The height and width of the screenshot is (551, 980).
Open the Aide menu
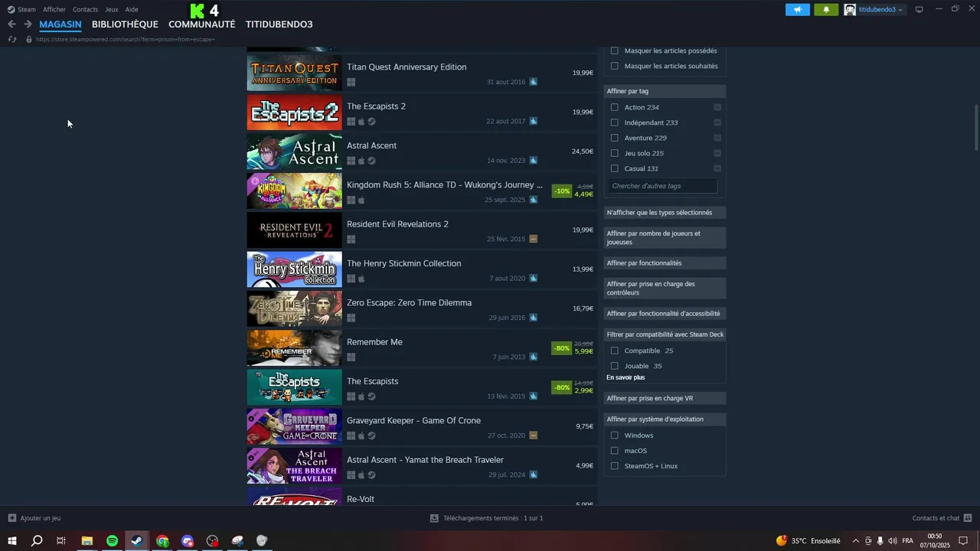coord(132,10)
